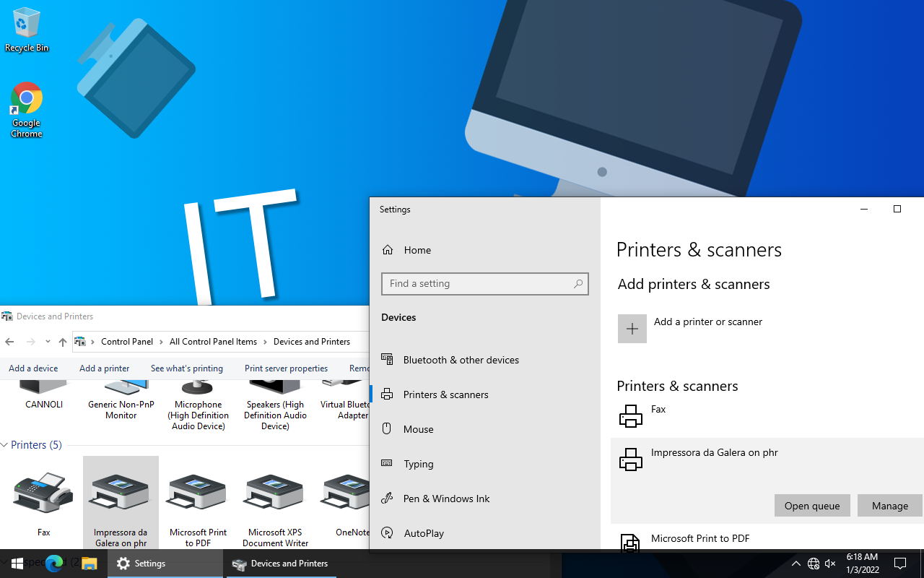Open Typing settings page

click(x=418, y=464)
